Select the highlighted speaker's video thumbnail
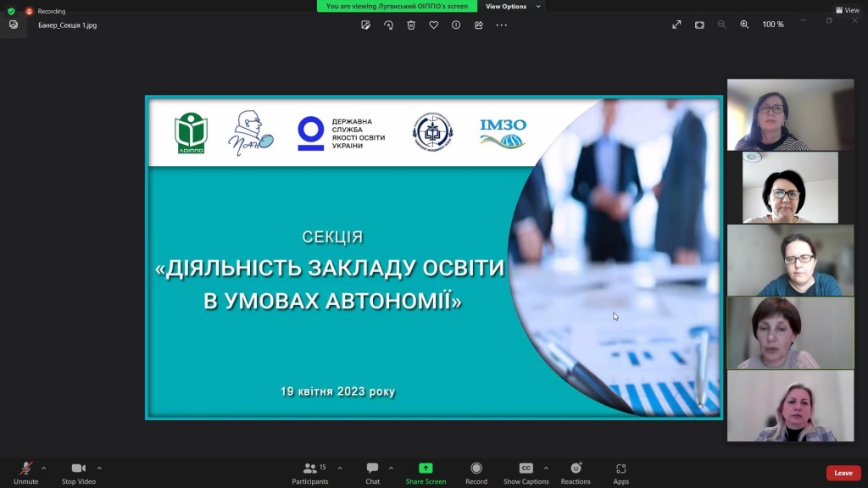The image size is (868, 488). [x=790, y=333]
